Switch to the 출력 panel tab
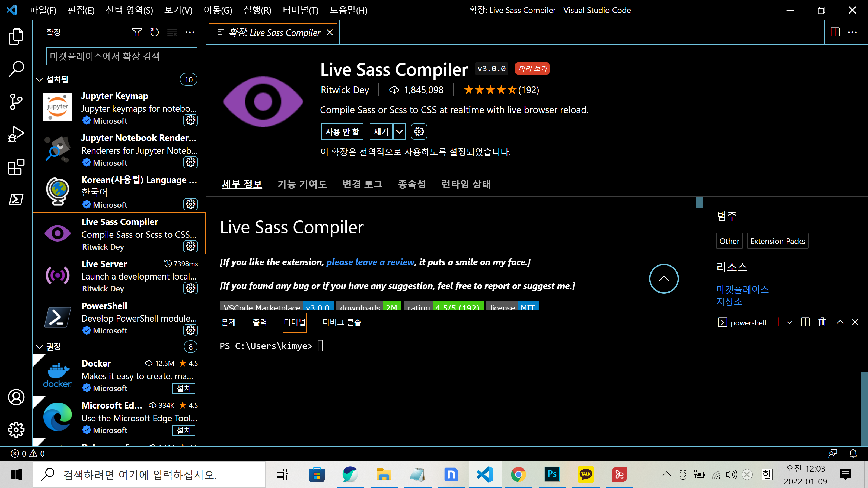The width and height of the screenshot is (868, 488). [260, 322]
